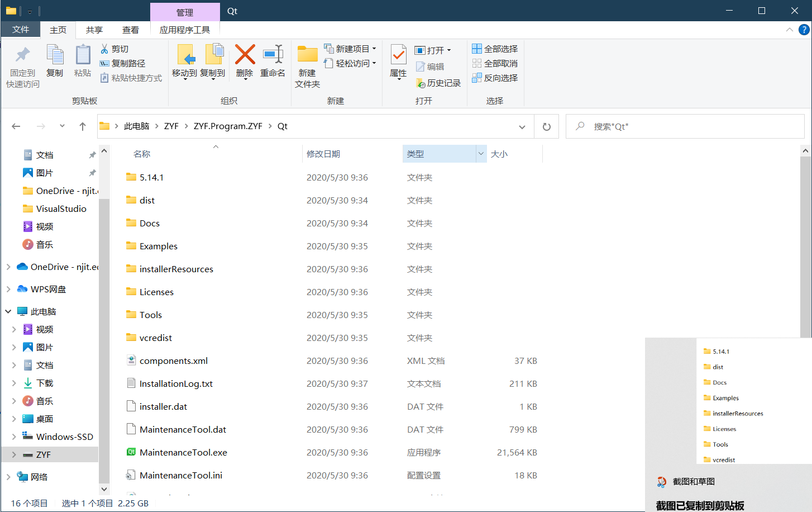
Task: Click Select all (全部选择)
Action: (x=495, y=49)
